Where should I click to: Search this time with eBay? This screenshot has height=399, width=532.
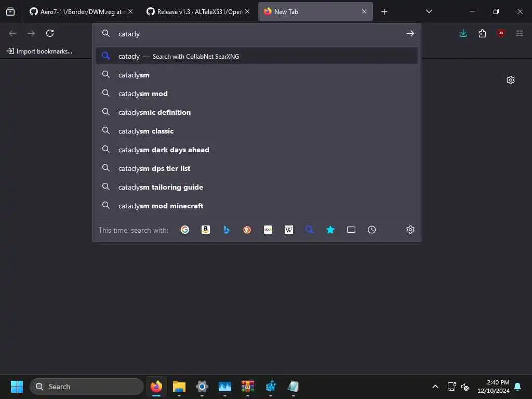pos(268,230)
